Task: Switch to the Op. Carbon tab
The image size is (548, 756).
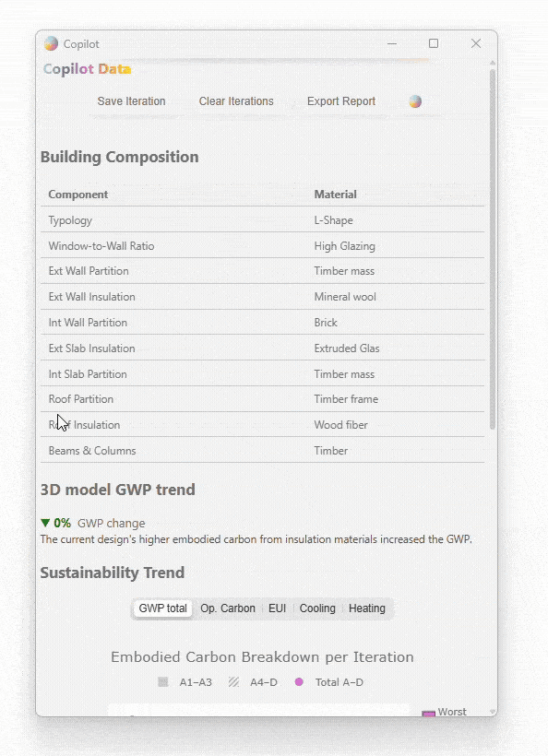Action: 228,608
